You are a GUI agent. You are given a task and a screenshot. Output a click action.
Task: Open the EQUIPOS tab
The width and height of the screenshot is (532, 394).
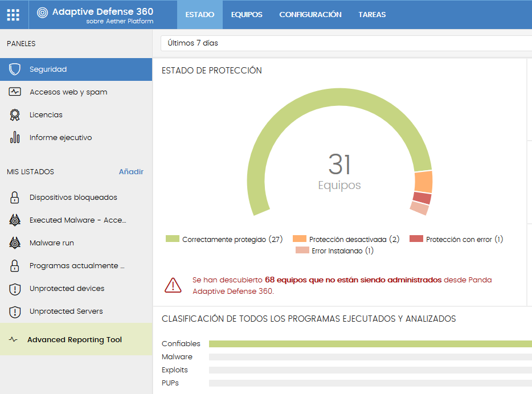(247, 15)
